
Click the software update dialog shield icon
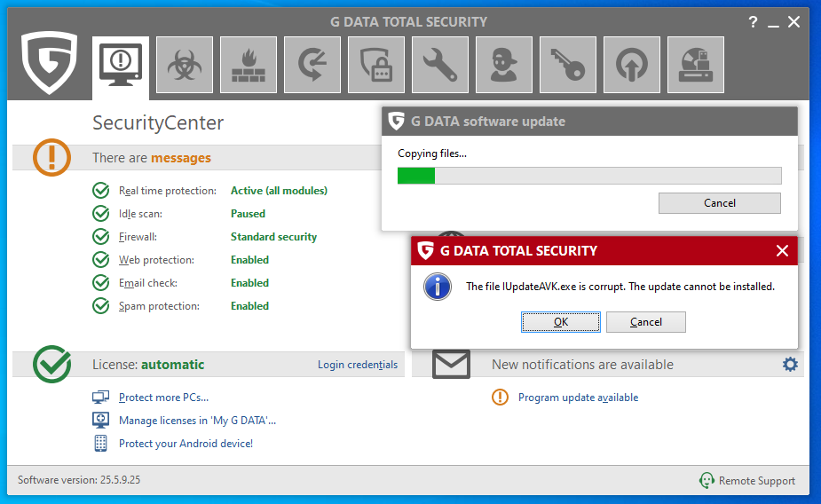click(x=397, y=122)
